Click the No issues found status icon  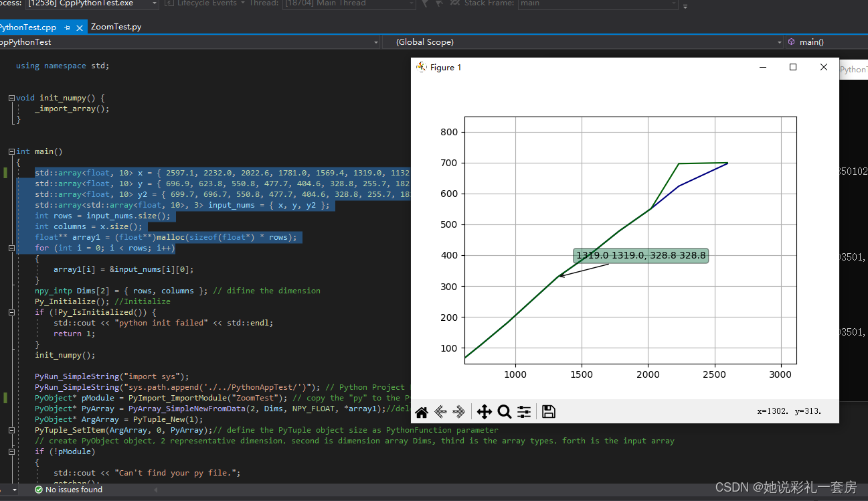(x=38, y=489)
